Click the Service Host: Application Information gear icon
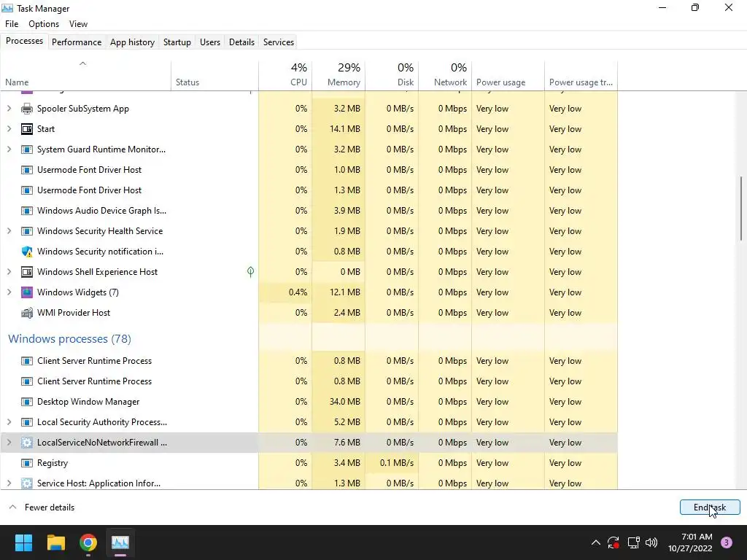747x560 pixels. (x=27, y=483)
